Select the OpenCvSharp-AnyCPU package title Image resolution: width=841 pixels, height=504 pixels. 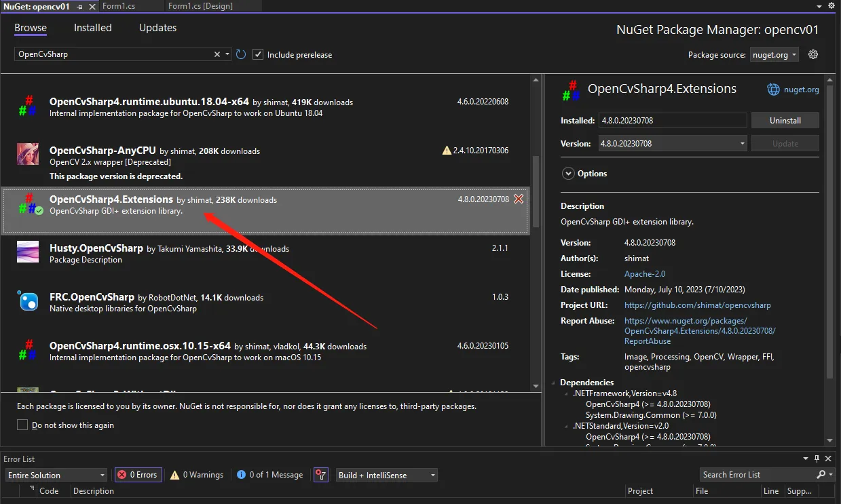[x=102, y=151]
